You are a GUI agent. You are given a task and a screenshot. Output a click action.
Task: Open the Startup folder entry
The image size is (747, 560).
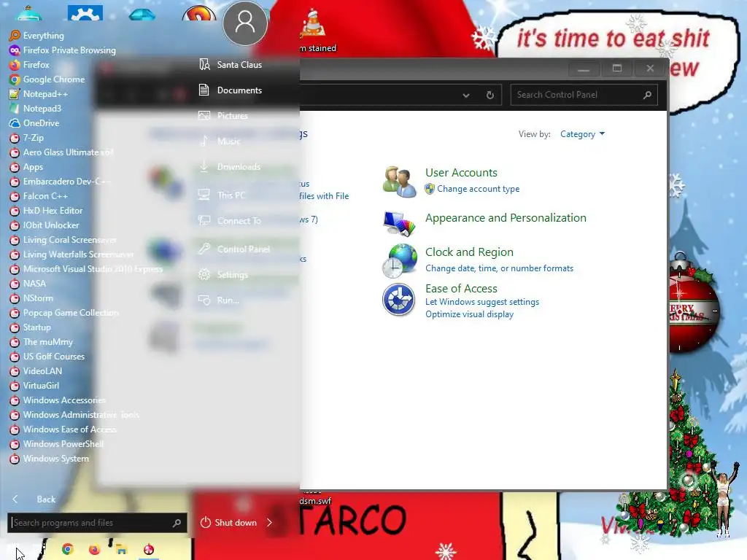30,327
